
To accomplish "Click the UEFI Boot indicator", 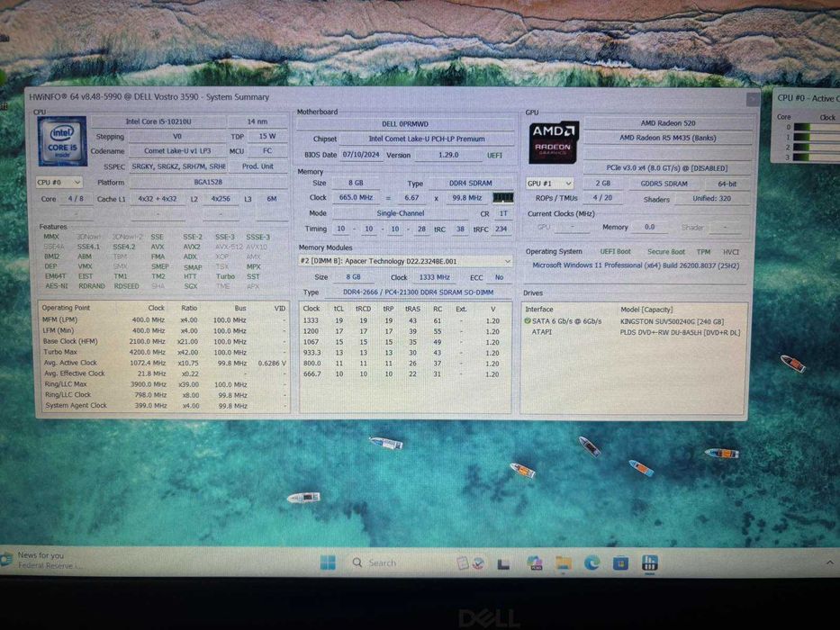I will pos(615,251).
